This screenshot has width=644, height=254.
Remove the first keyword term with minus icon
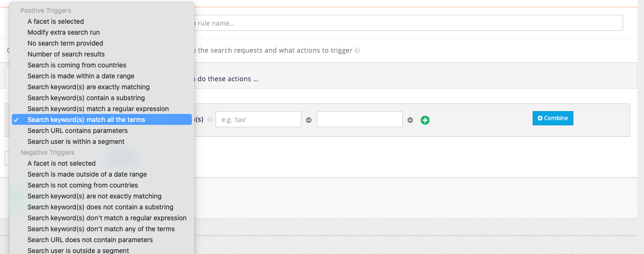click(309, 120)
